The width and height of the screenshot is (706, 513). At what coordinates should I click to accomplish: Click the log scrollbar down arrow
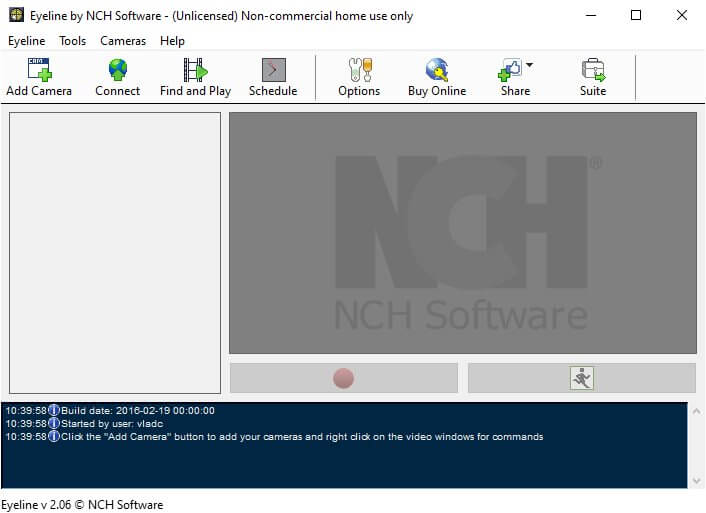pyautogui.click(x=696, y=481)
